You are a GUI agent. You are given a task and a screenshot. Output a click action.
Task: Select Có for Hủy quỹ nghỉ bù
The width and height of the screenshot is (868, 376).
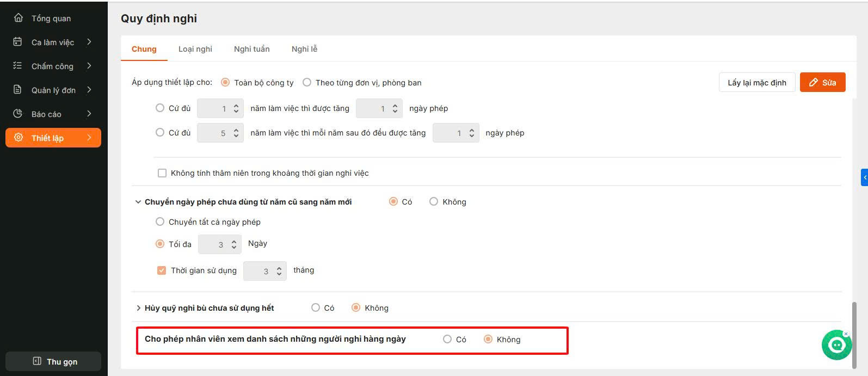point(316,307)
